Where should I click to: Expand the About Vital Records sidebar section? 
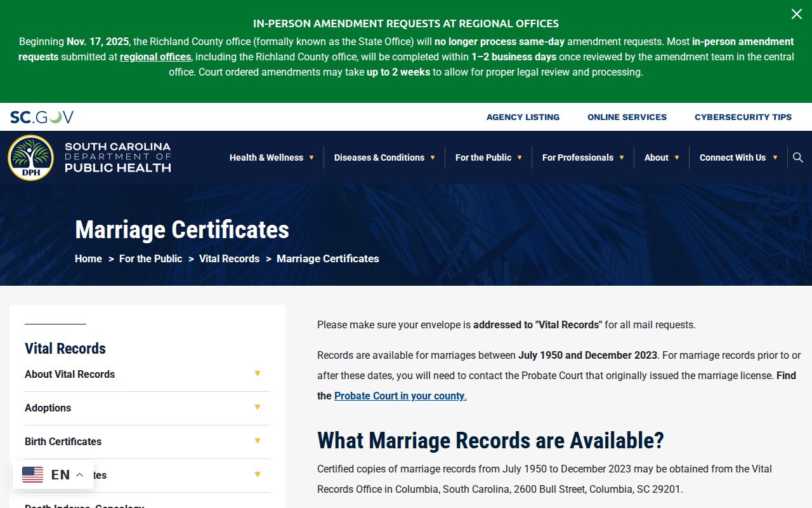click(258, 373)
